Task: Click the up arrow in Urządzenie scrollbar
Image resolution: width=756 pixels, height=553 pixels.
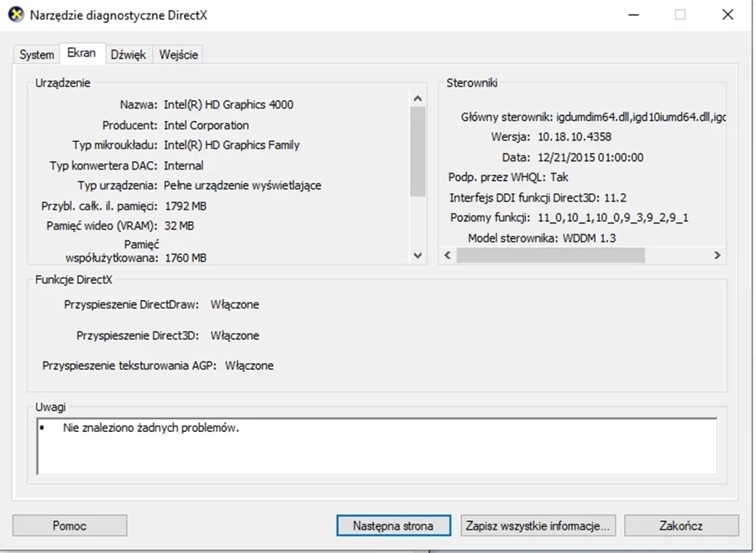Action: 418,98
